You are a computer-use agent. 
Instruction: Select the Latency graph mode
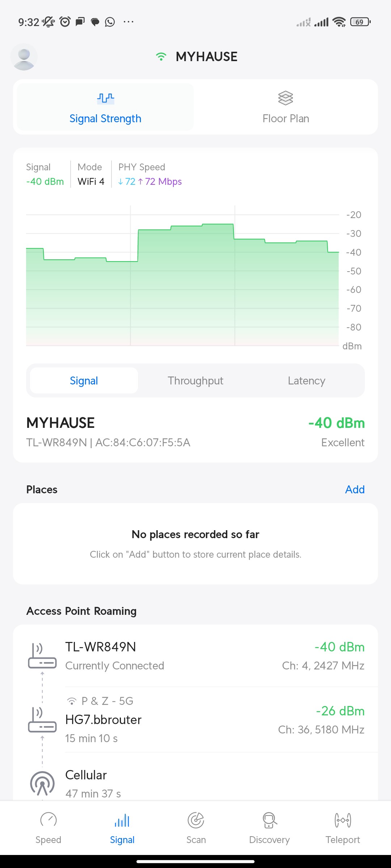pos(306,380)
